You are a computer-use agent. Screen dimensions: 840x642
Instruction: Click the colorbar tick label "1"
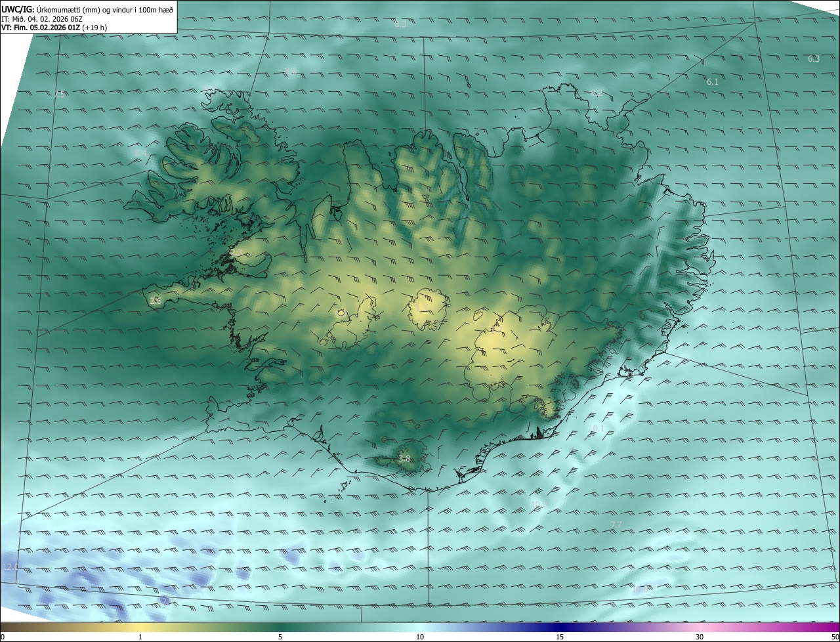(140, 637)
